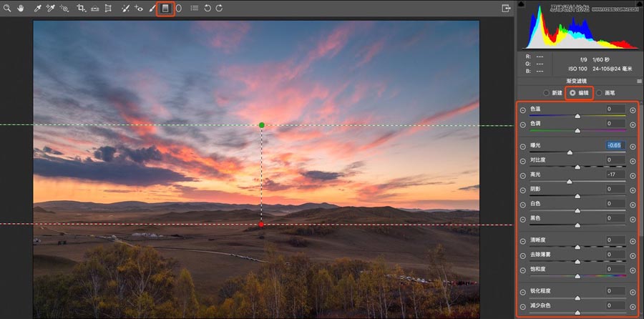Toggle shadow clipping warning on histogram
The image size is (644, 319).
[521, 4]
